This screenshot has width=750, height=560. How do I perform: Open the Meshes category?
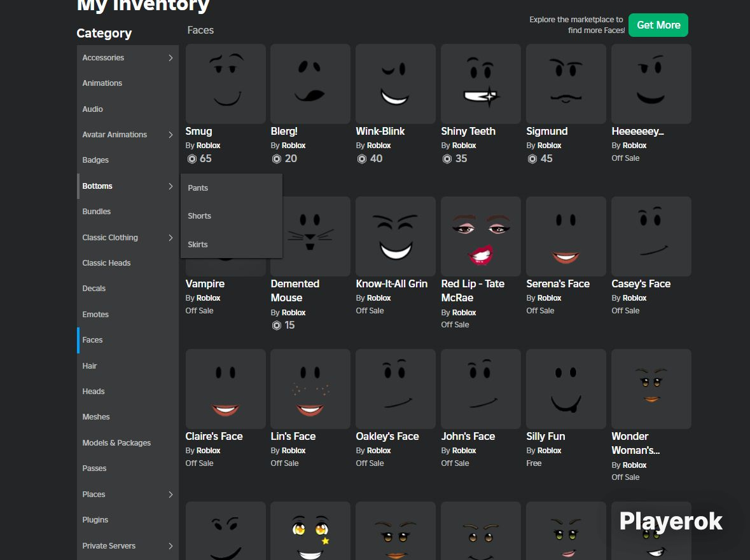[128, 417]
